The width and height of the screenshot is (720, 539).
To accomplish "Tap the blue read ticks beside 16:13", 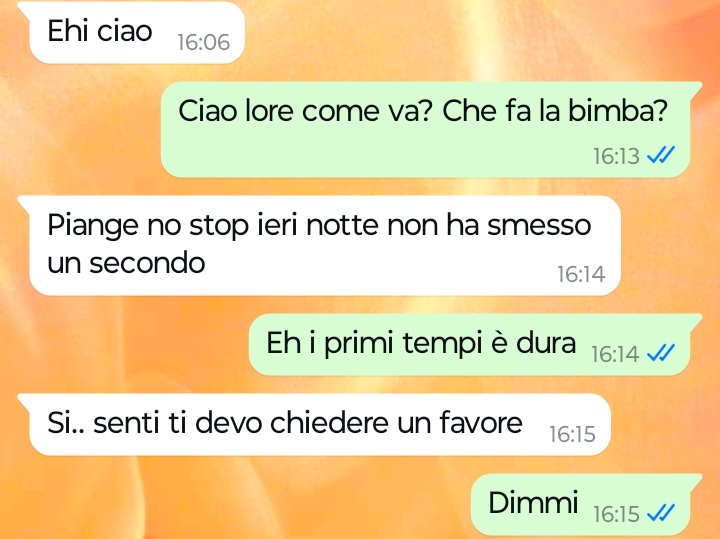I will pos(661,155).
